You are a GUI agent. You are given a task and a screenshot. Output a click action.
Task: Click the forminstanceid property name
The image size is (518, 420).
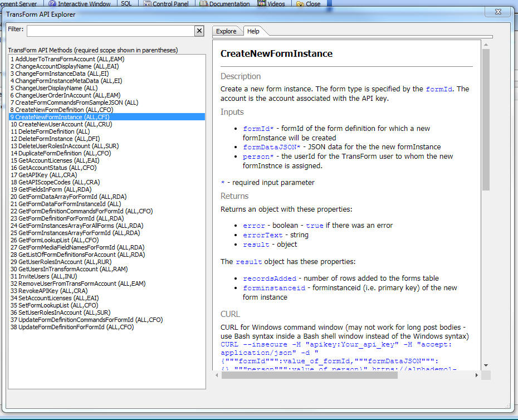pos(274,289)
